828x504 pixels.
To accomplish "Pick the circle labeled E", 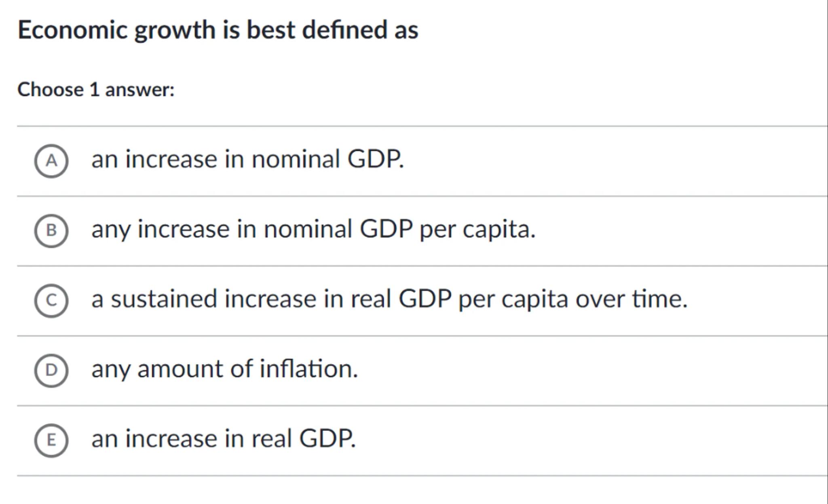I will tap(51, 440).
